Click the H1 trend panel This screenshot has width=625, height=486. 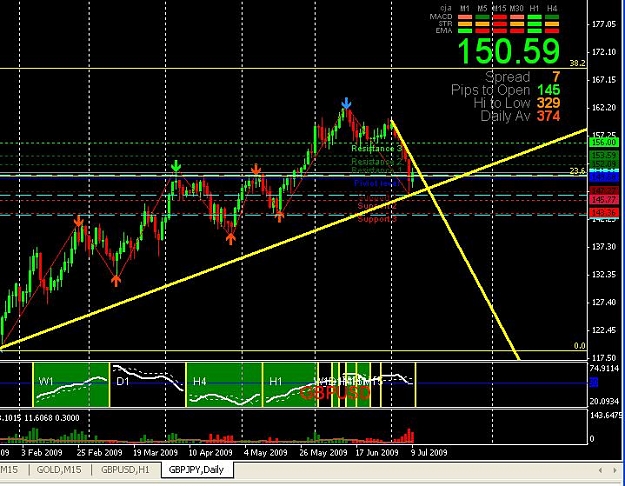tap(291, 385)
